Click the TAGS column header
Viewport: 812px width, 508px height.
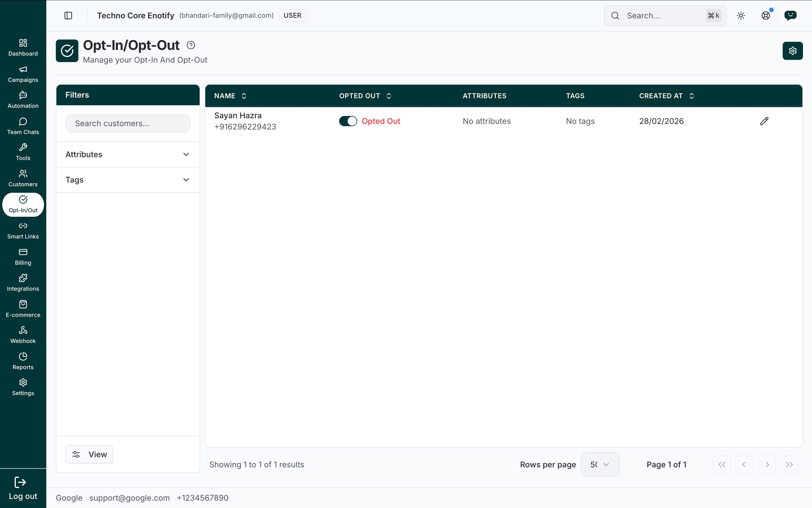pos(575,96)
